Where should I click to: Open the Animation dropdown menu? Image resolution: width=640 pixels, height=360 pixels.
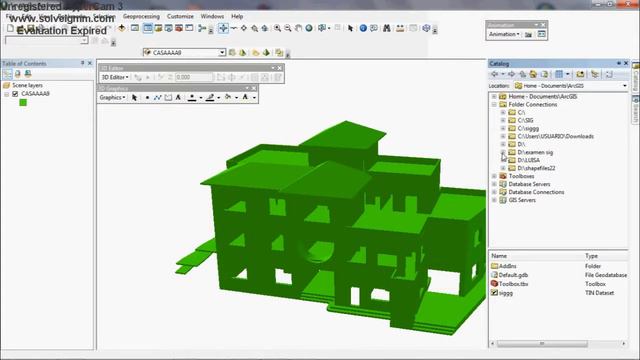[504, 34]
